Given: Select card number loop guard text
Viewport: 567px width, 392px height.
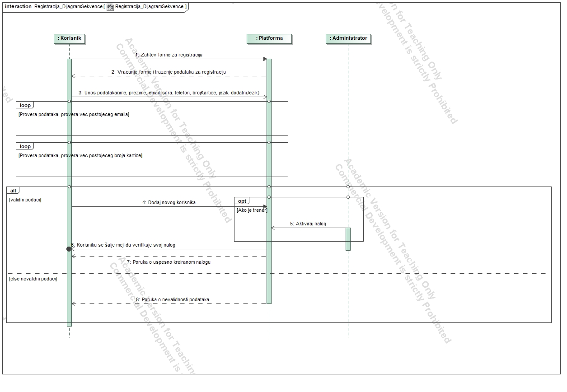Looking at the screenshot, I should pyautogui.click(x=80, y=156).
